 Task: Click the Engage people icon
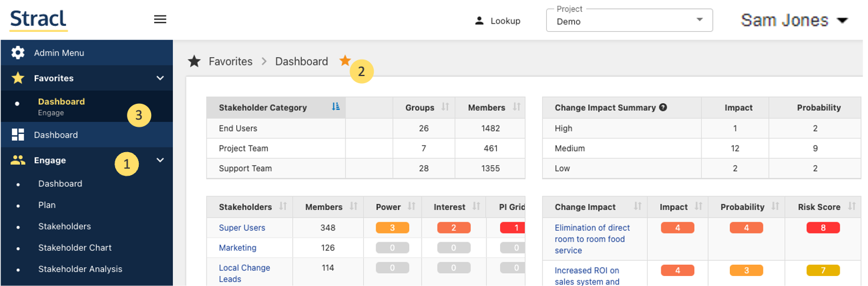pyautogui.click(x=18, y=160)
